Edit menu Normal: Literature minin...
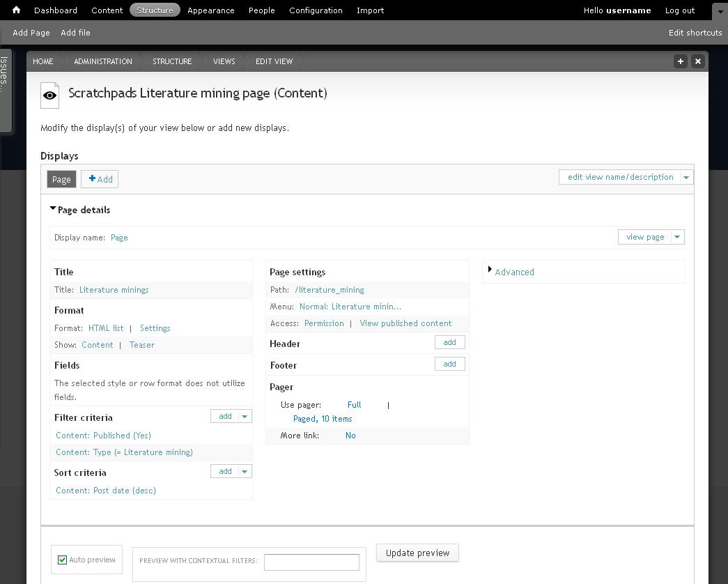 (350, 307)
